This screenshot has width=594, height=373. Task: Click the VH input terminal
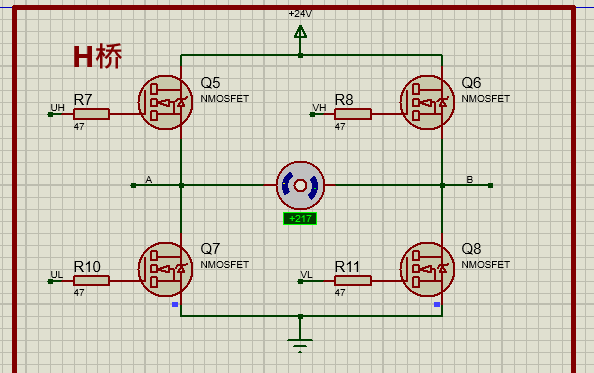tap(313, 114)
